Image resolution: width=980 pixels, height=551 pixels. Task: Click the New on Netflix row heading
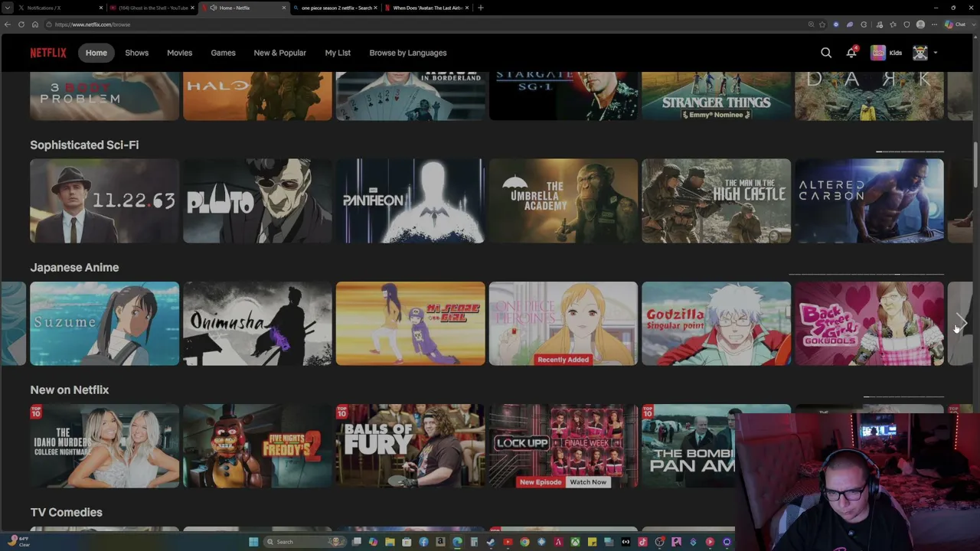(70, 390)
